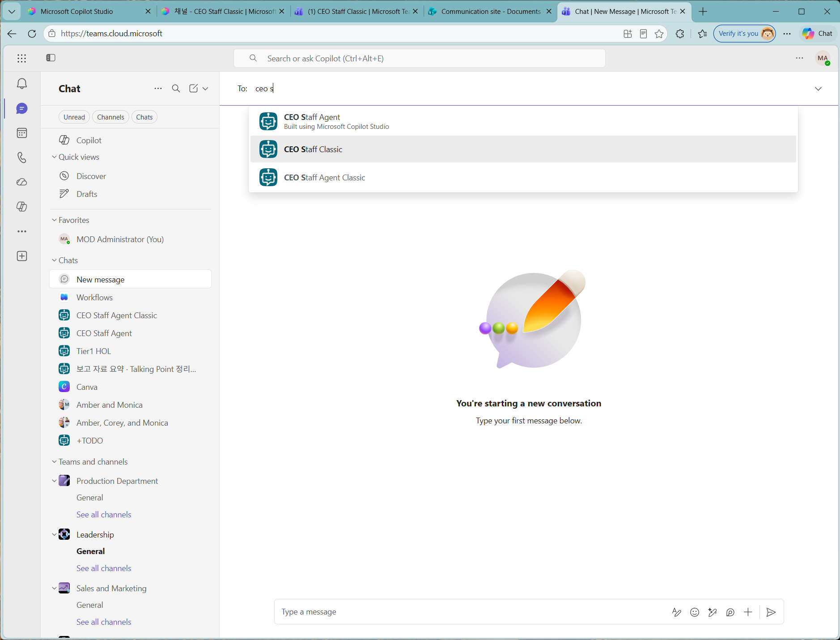The height and width of the screenshot is (640, 840).
Task: Click the add apps plus icon
Action: tap(22, 256)
